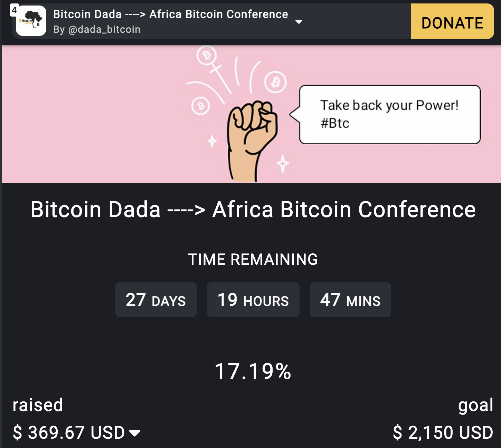The image size is (501, 448).
Task: Click the raised fist illustration
Action: coord(252,138)
